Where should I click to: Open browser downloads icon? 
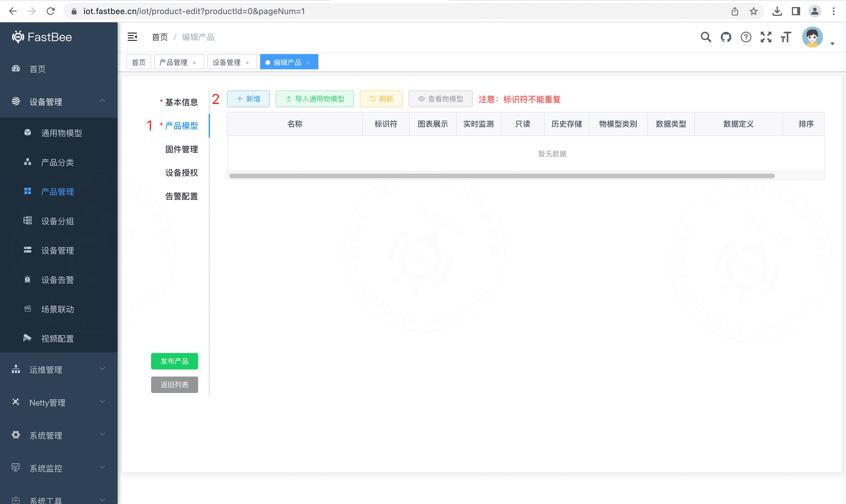(777, 11)
